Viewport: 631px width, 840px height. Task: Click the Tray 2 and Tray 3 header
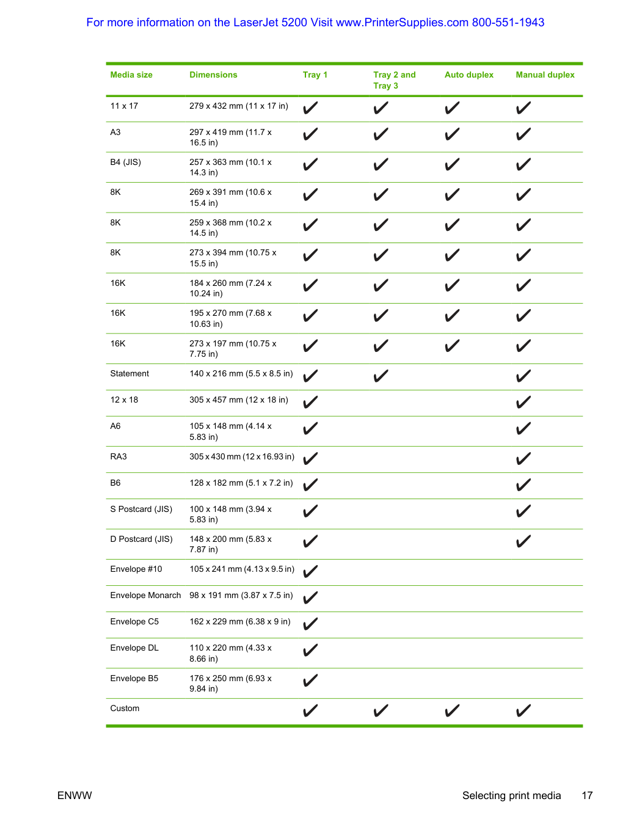(395, 80)
